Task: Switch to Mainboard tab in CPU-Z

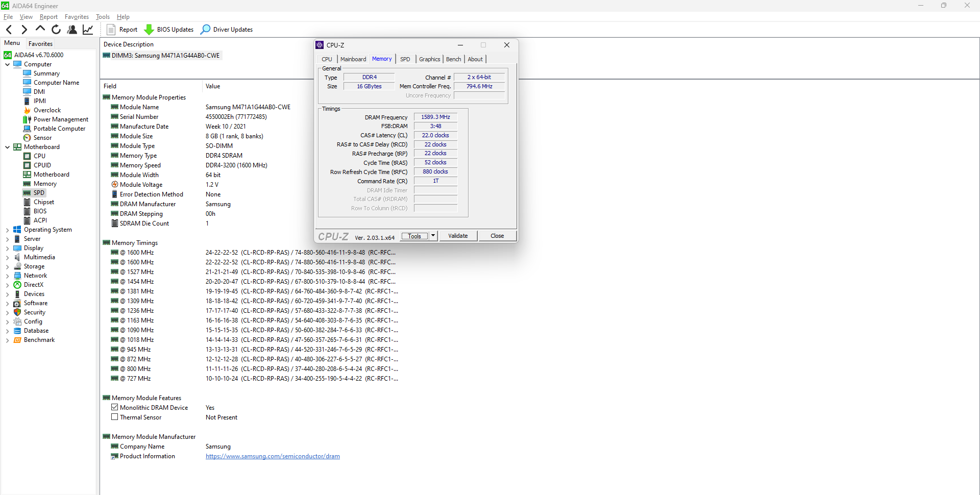Action: (353, 59)
